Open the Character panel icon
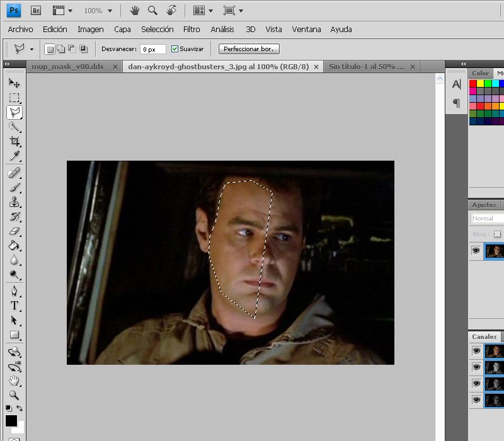This screenshot has height=441, width=504. click(x=456, y=84)
